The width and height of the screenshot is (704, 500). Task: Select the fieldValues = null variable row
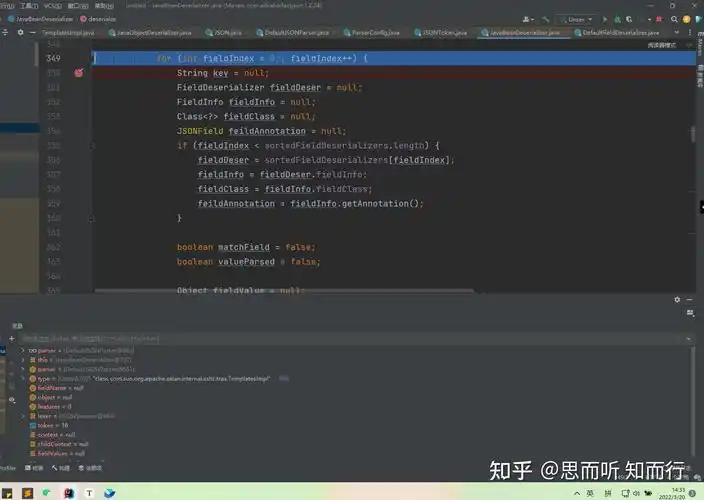[x=57, y=454]
